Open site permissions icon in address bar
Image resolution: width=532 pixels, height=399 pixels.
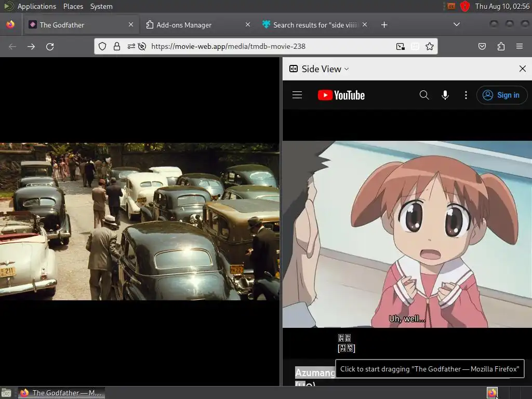[131, 46]
